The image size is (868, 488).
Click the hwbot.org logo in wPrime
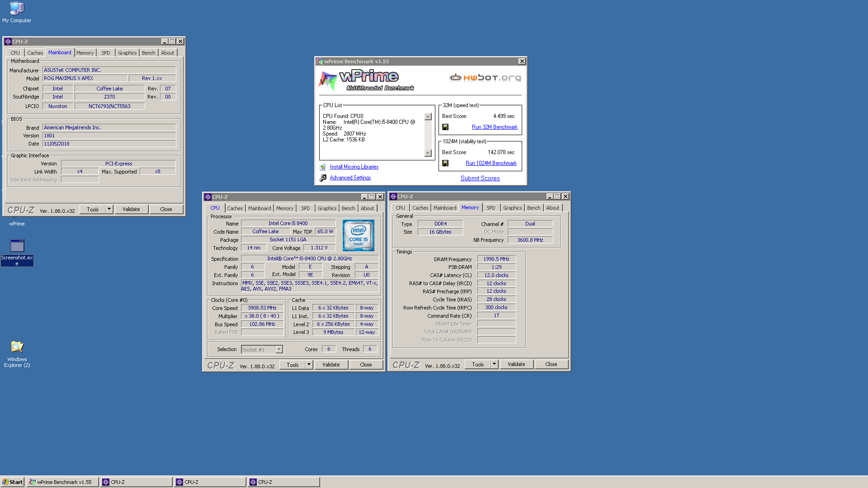485,78
